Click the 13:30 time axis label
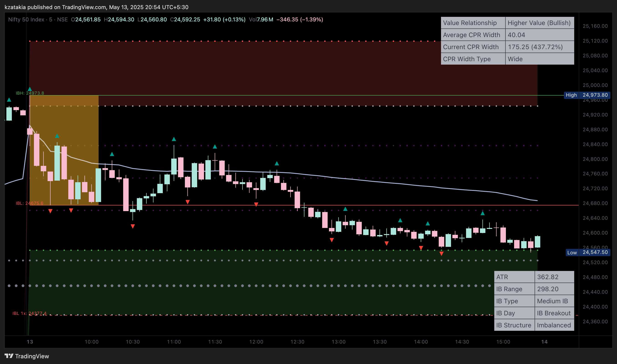This screenshot has height=364, width=617. click(x=380, y=342)
